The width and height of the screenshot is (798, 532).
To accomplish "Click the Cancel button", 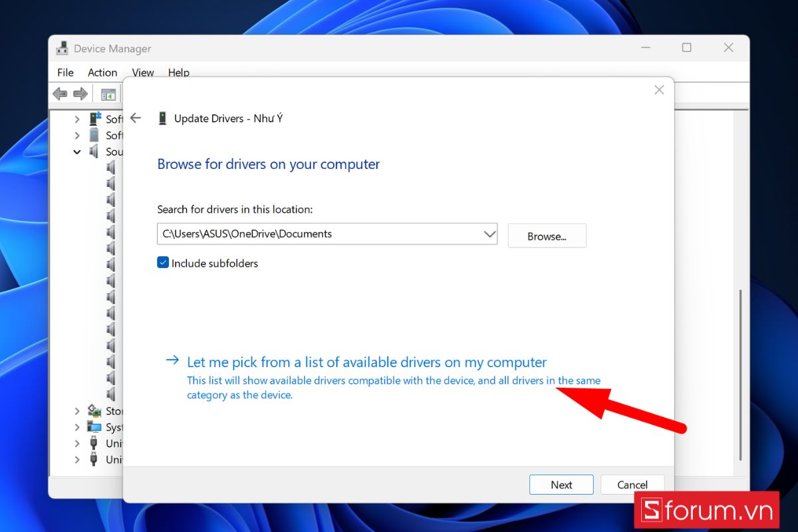I will (632, 485).
